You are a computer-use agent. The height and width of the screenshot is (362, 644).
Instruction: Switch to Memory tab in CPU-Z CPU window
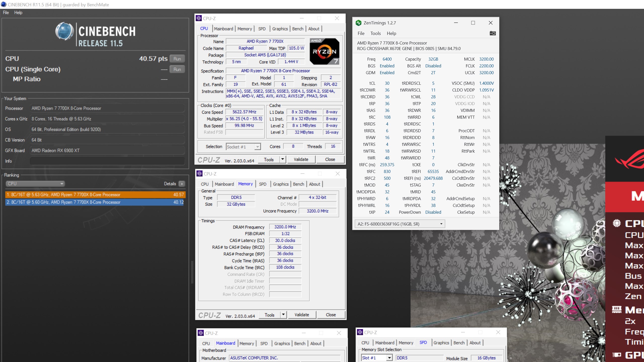[245, 29]
